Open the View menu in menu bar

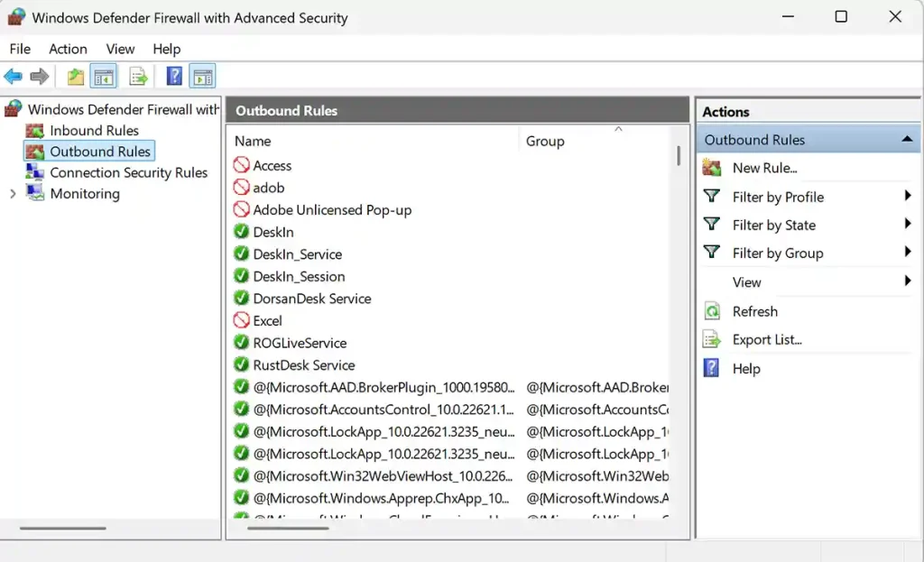pos(120,49)
